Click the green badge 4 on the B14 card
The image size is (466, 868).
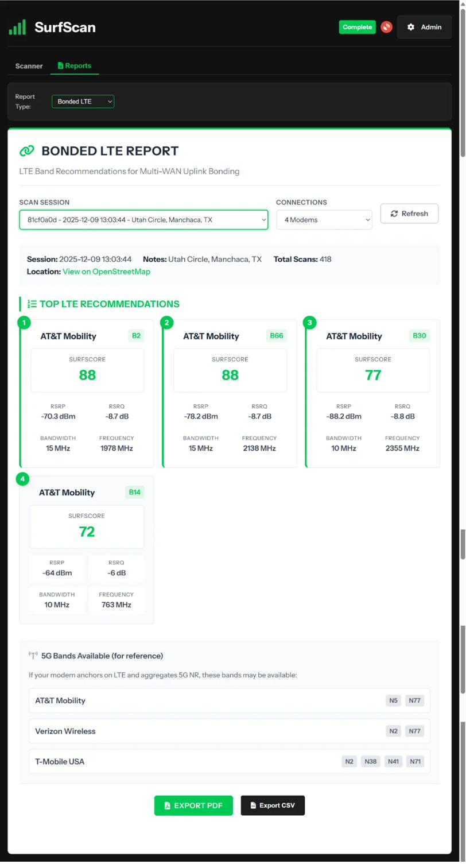click(x=22, y=479)
